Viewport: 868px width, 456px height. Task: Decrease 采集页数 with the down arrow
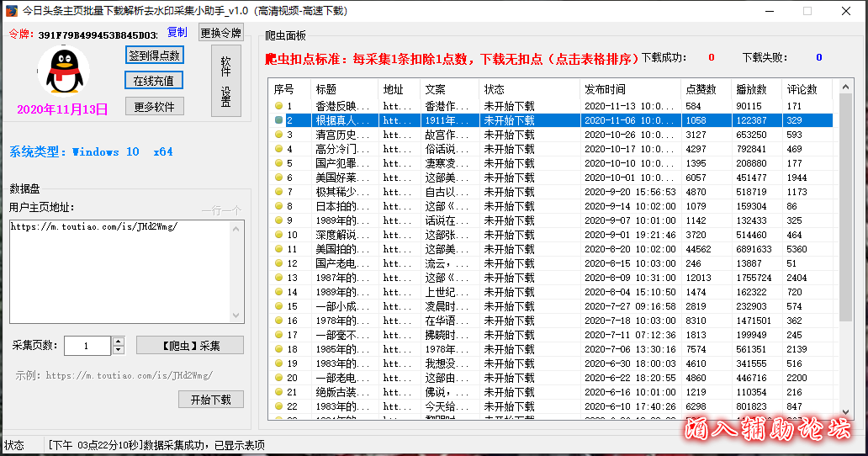119,350
